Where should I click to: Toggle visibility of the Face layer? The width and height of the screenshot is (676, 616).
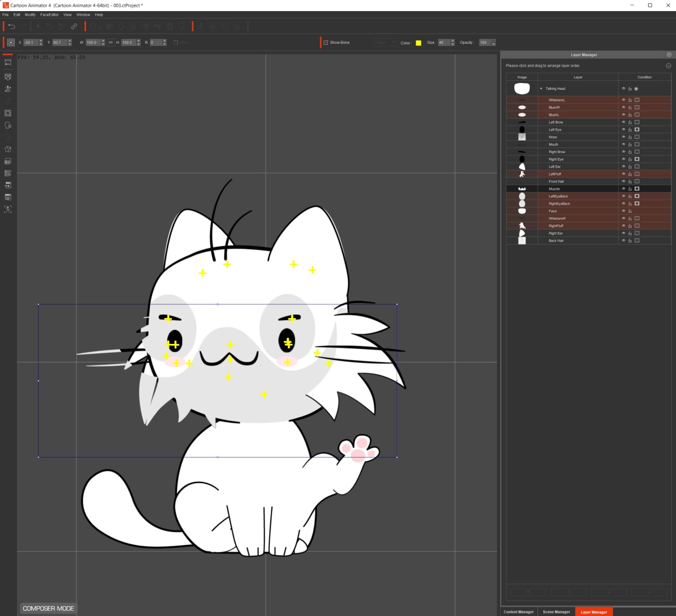pyautogui.click(x=624, y=211)
